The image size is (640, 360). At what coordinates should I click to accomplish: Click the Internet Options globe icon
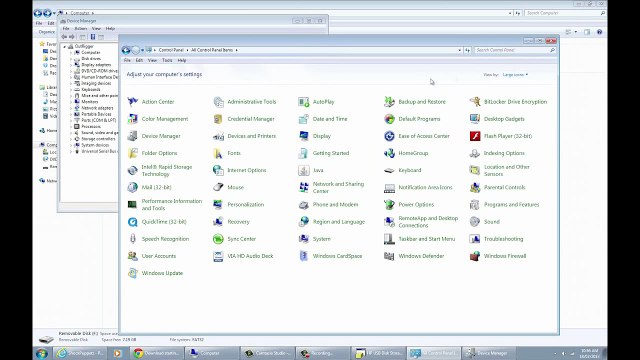pyautogui.click(x=218, y=170)
